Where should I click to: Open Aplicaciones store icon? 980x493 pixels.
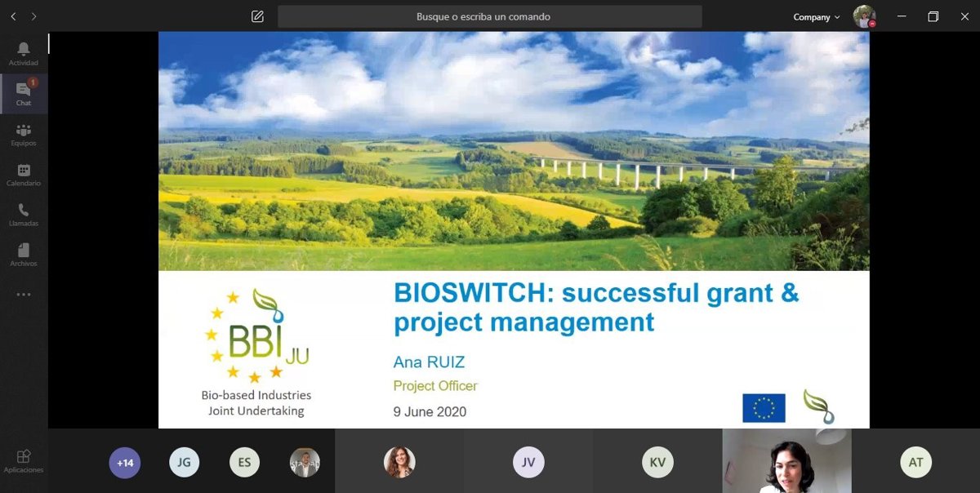coord(24,461)
